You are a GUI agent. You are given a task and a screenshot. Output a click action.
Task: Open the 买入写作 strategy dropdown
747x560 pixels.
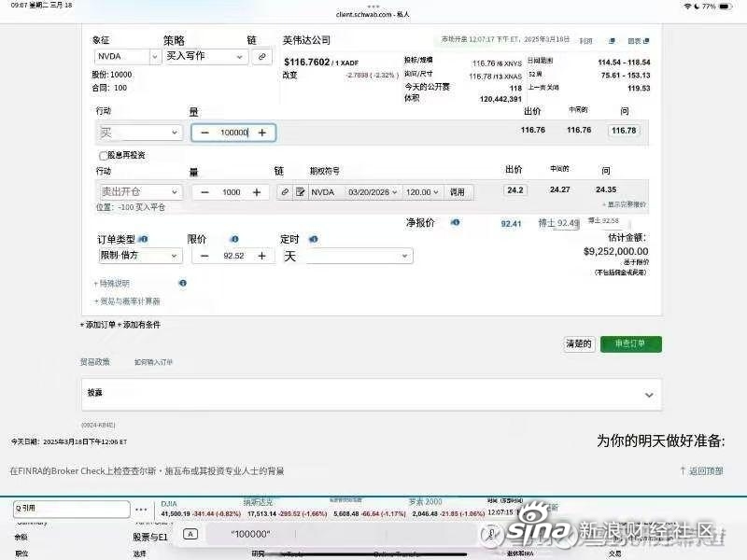[205, 57]
